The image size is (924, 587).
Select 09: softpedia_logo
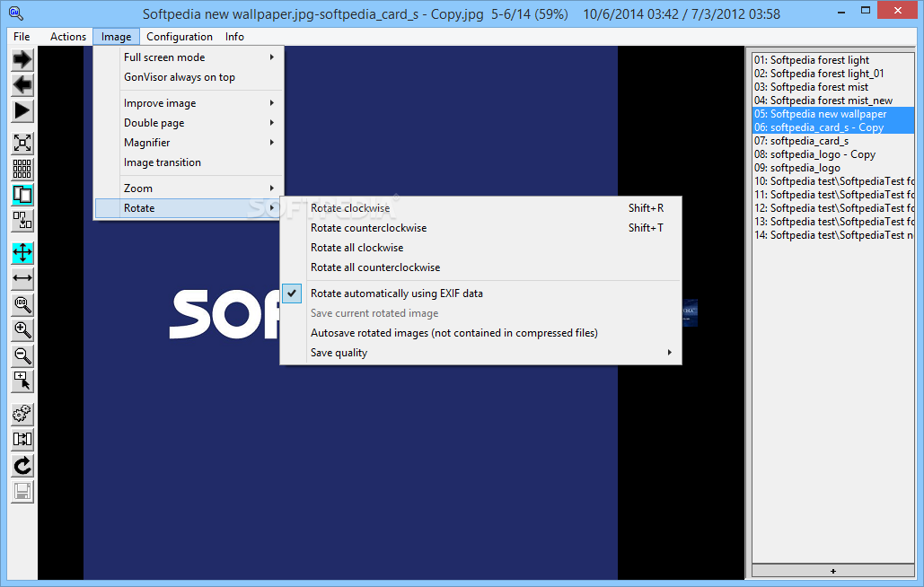pos(833,168)
